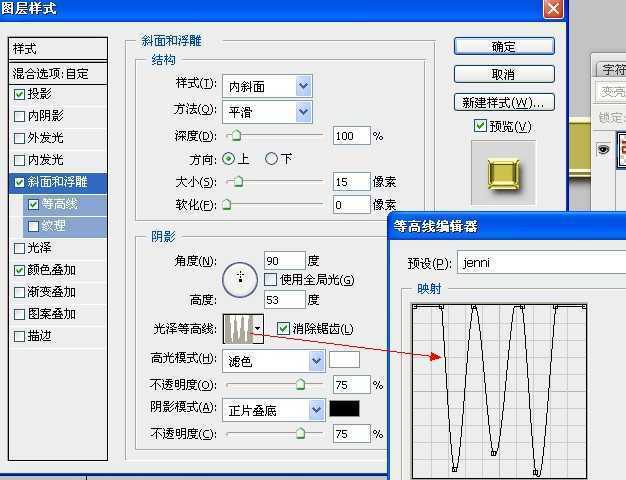This screenshot has height=480, width=626.
Task: Open the 预设(P) jenni preset dropdown
Action: (541, 262)
